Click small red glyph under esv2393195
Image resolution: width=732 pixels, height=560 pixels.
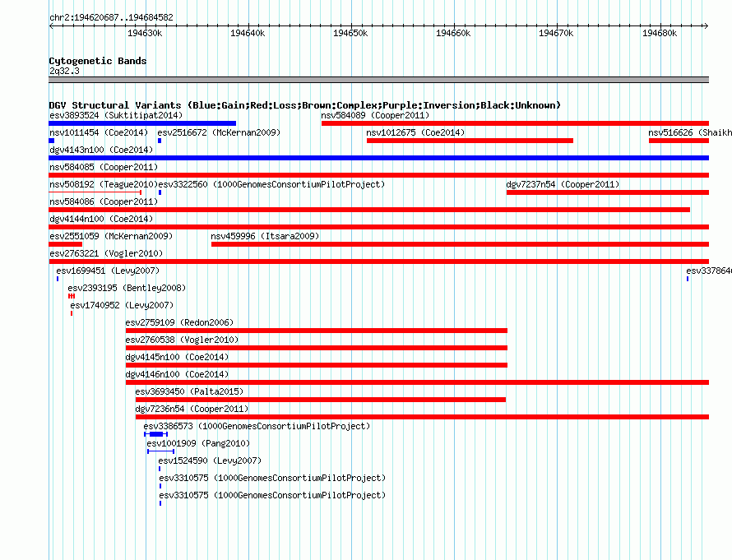click(x=72, y=296)
